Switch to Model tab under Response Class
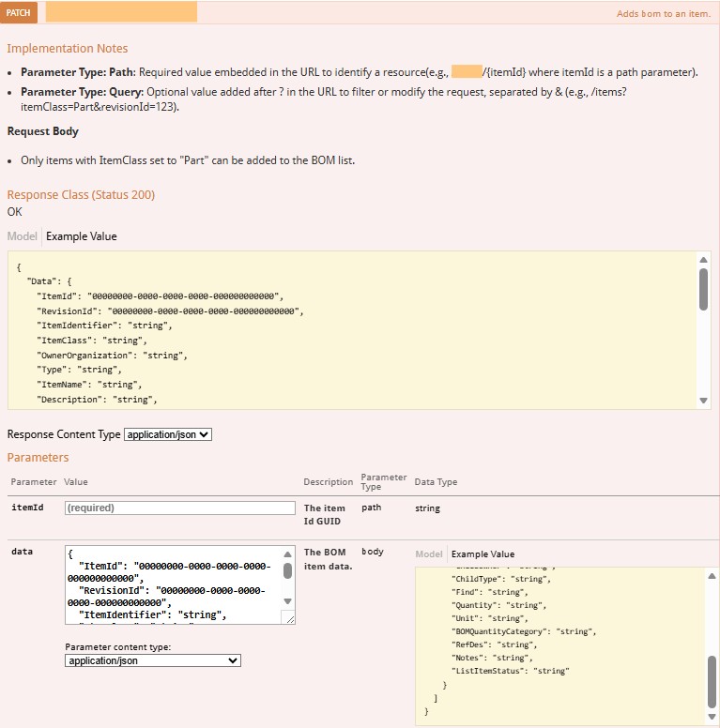This screenshot has height=728, width=720. 23,236
